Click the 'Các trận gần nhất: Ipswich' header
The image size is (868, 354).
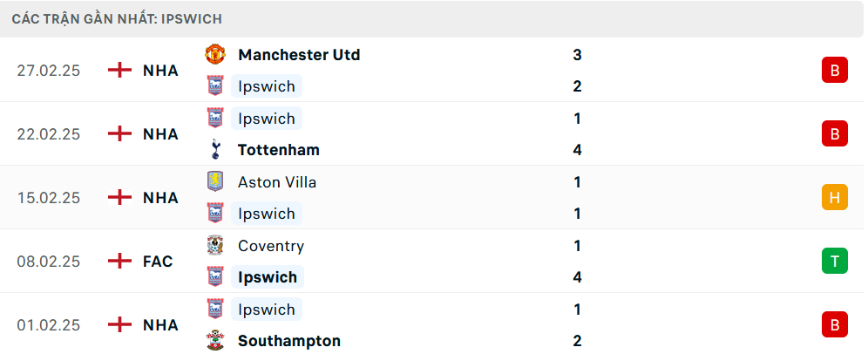(117, 18)
